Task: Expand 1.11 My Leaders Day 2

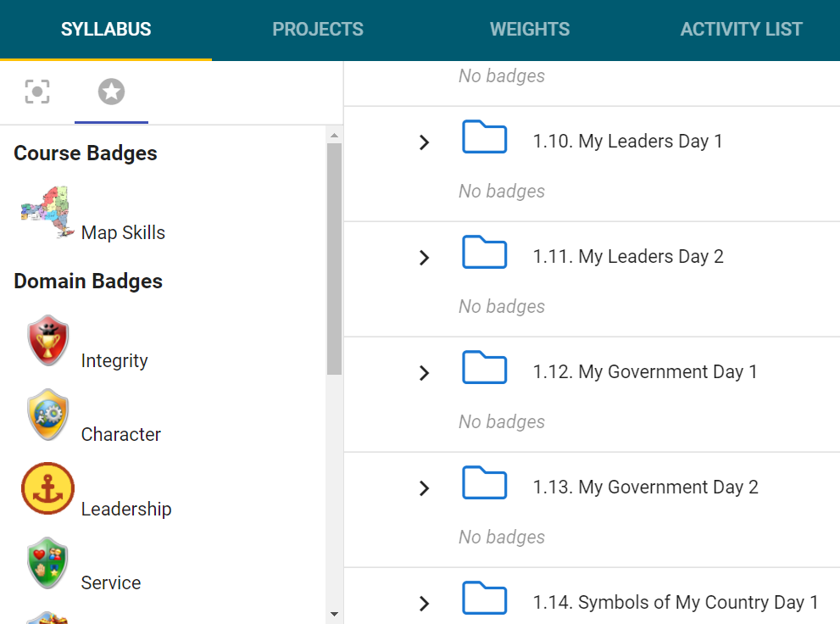Action: [425, 258]
